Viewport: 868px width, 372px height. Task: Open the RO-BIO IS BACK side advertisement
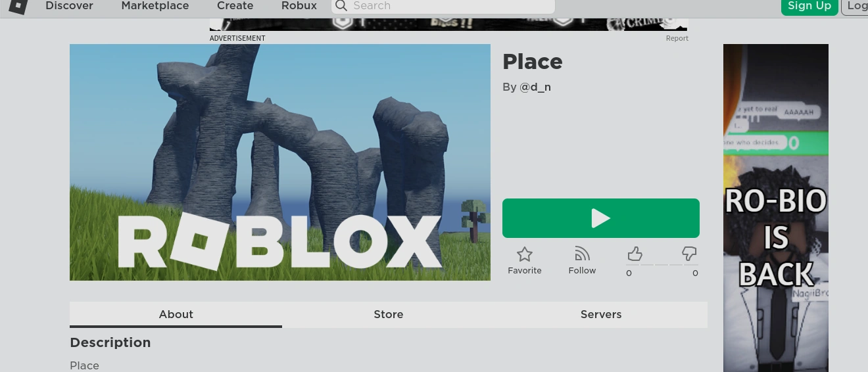pyautogui.click(x=776, y=208)
